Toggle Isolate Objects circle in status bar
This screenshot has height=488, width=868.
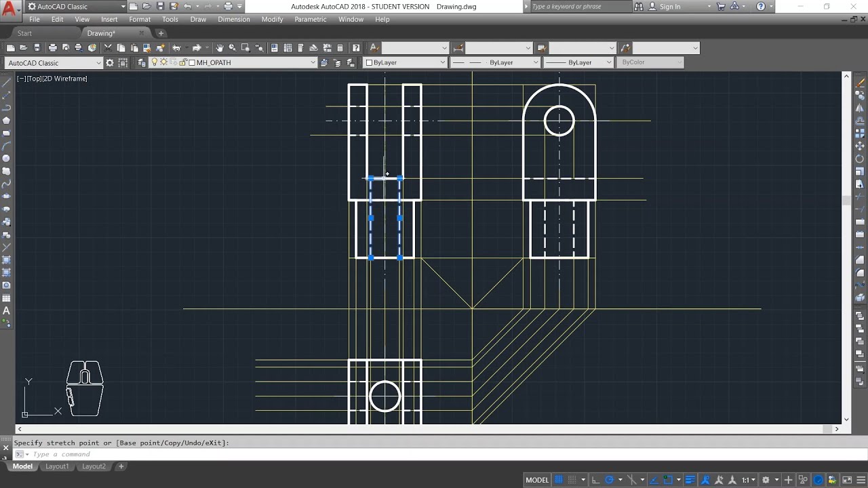click(818, 480)
